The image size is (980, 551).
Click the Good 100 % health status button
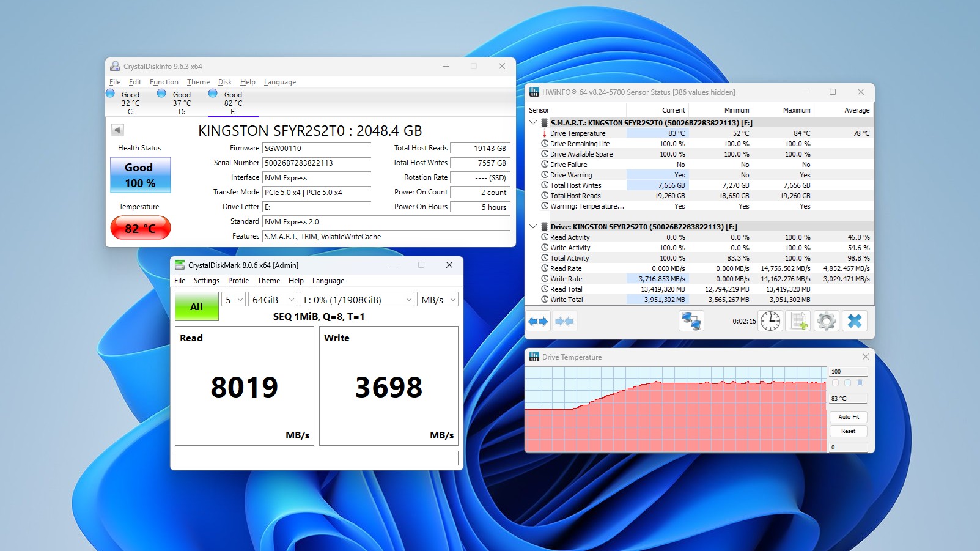click(x=140, y=175)
